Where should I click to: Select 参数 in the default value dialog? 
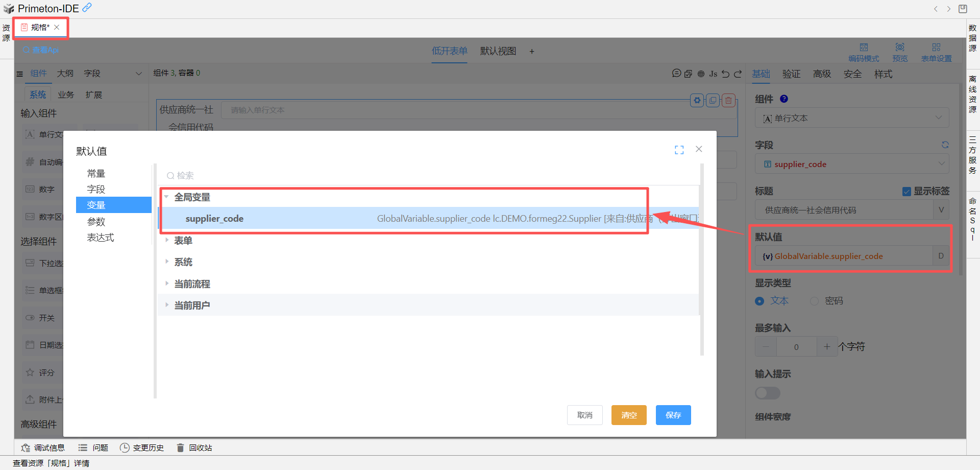(96, 222)
